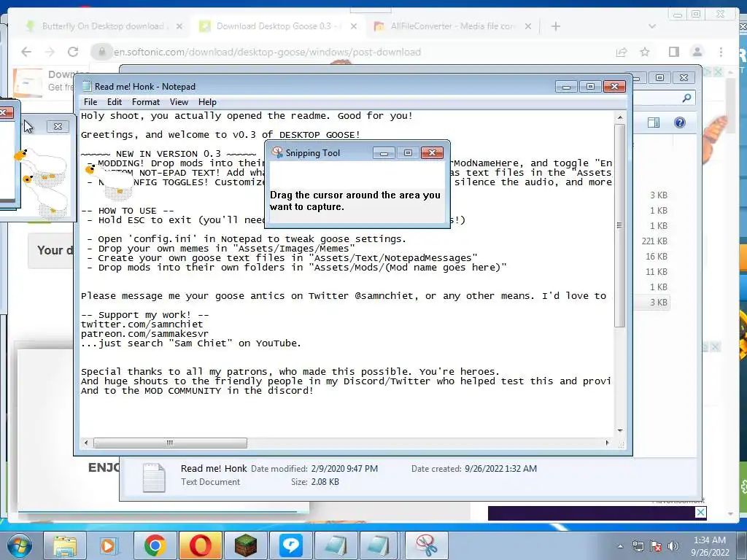Open the Notepad Edit menu
The width and height of the screenshot is (747, 560).
[115, 102]
